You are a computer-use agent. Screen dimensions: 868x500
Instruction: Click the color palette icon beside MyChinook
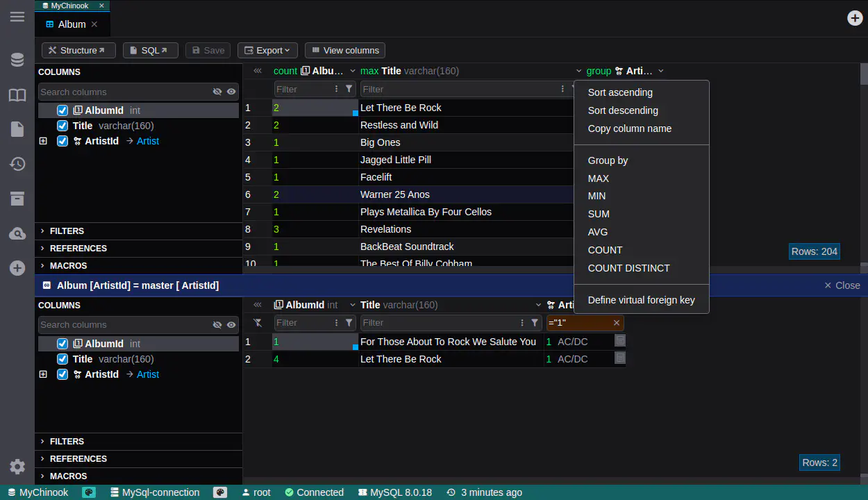click(89, 492)
